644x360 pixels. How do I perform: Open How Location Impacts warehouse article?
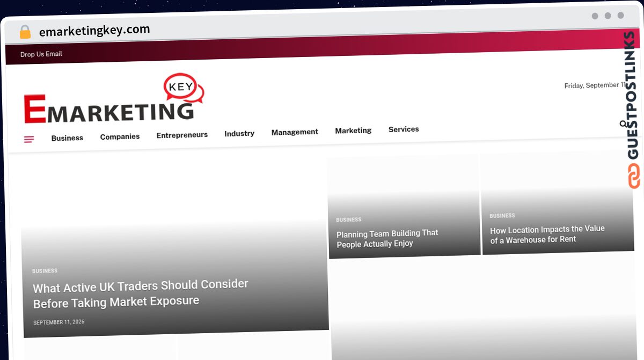[x=547, y=234]
